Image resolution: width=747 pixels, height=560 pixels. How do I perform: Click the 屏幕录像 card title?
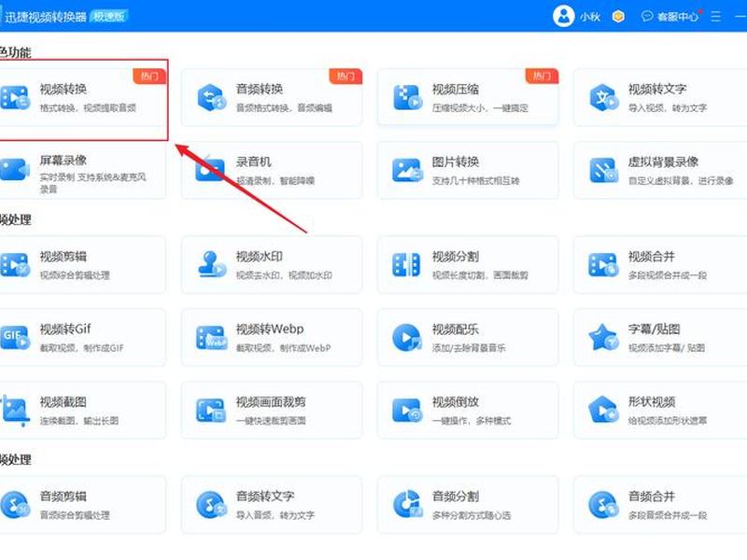(63, 161)
